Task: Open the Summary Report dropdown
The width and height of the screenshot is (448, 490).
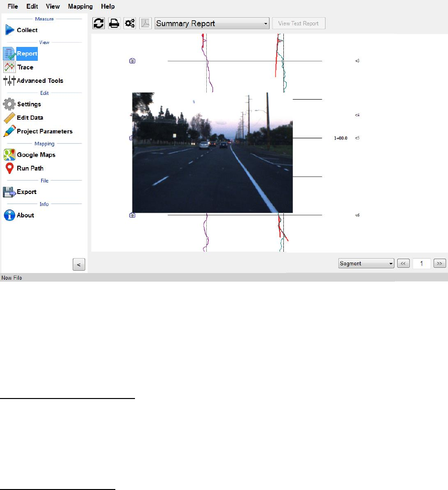Action: tap(212, 23)
